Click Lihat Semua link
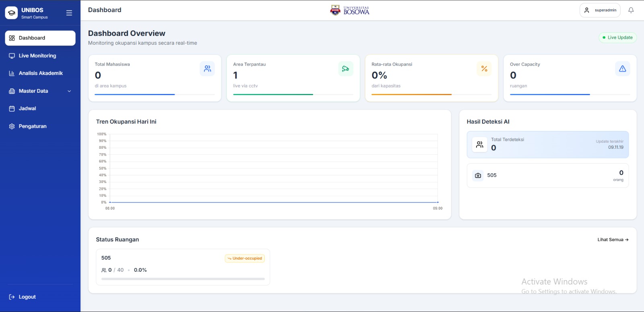The image size is (644, 312). point(613,239)
